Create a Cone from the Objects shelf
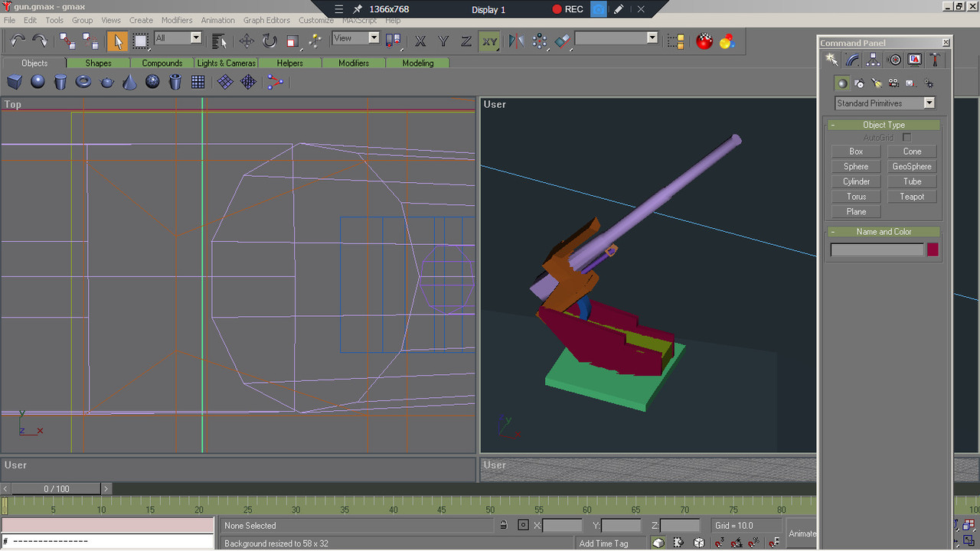The width and height of the screenshot is (980, 551). (x=129, y=82)
